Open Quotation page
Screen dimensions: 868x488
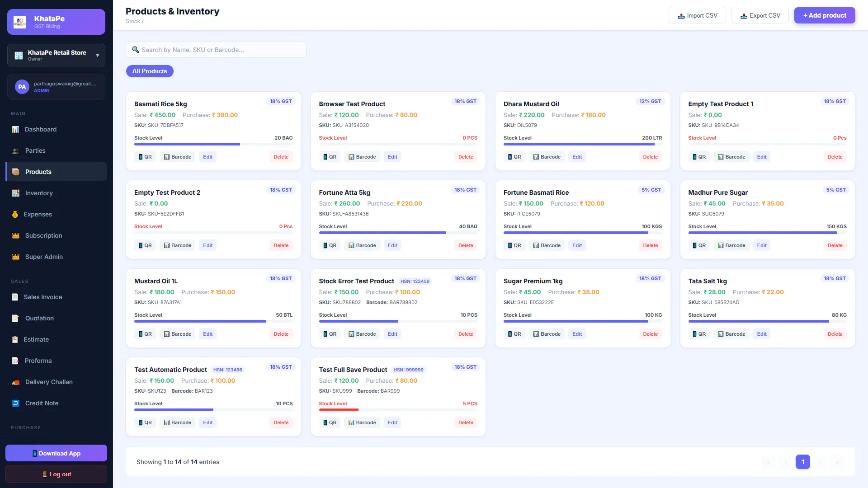coord(56,318)
